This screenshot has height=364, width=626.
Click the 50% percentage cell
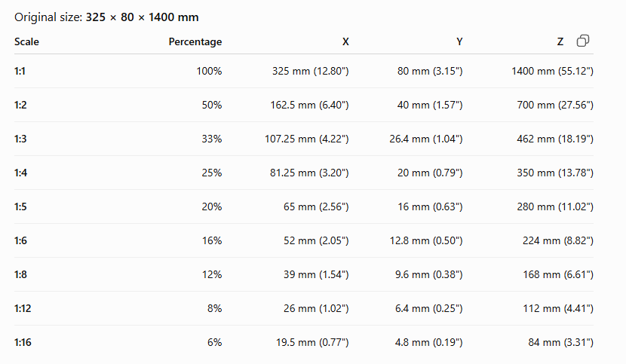coord(212,105)
